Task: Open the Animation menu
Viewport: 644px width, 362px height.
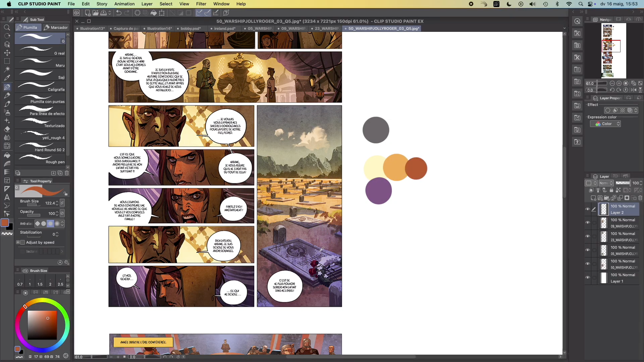Action: (x=124, y=4)
